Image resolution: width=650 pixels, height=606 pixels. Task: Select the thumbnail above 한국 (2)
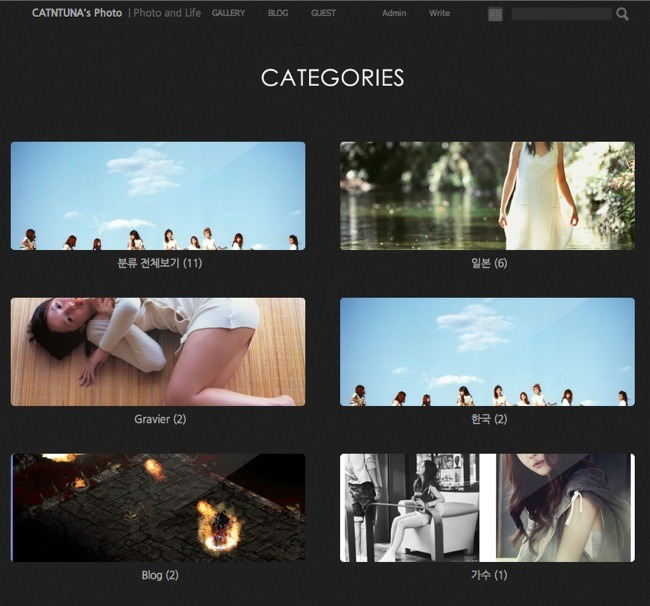[487, 352]
